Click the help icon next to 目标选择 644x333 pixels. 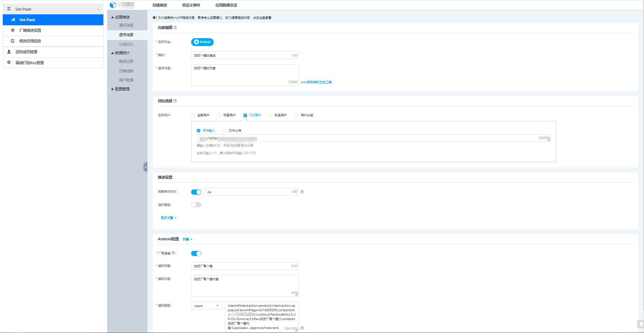(175, 101)
